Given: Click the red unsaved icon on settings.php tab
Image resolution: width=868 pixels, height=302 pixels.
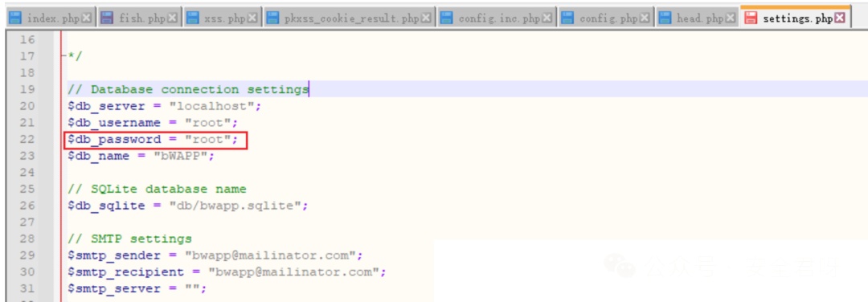Looking at the screenshot, I should coord(751,18).
